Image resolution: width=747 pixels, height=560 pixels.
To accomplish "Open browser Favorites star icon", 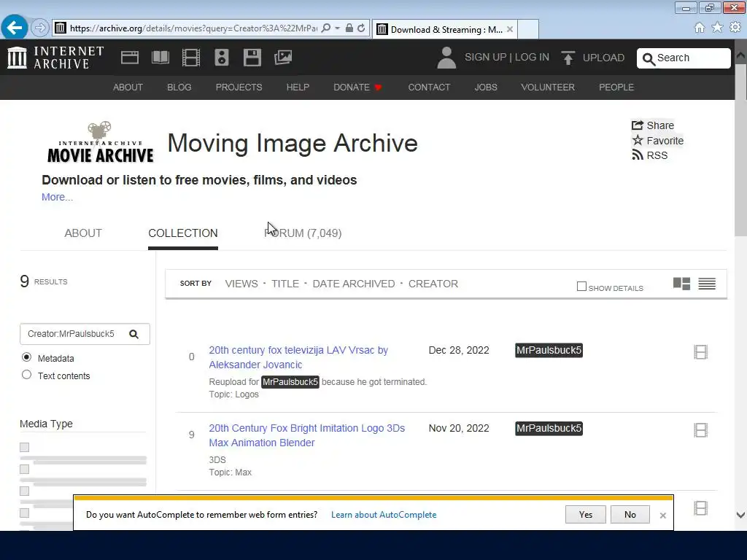I will coord(717,28).
